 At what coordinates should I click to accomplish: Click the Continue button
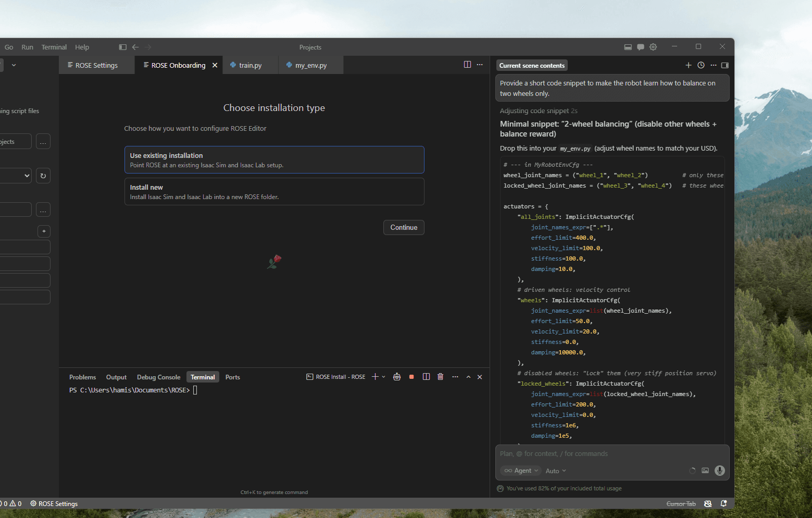404,227
